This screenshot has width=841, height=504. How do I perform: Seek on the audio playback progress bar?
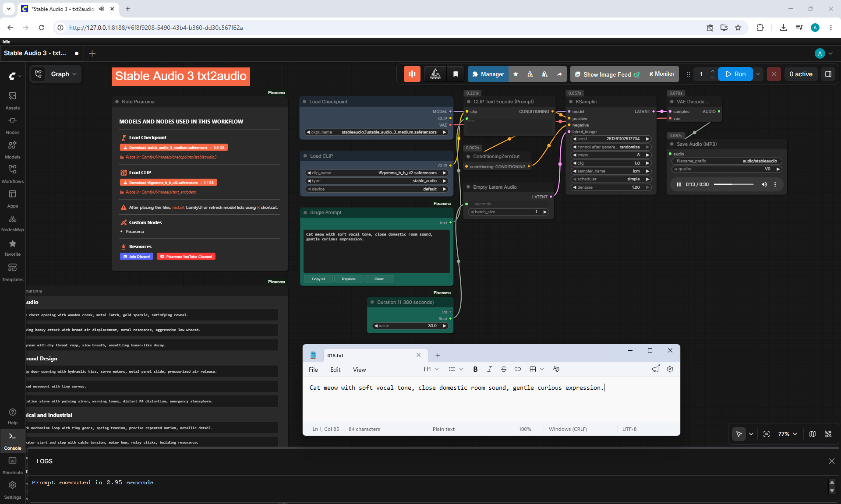click(x=733, y=184)
